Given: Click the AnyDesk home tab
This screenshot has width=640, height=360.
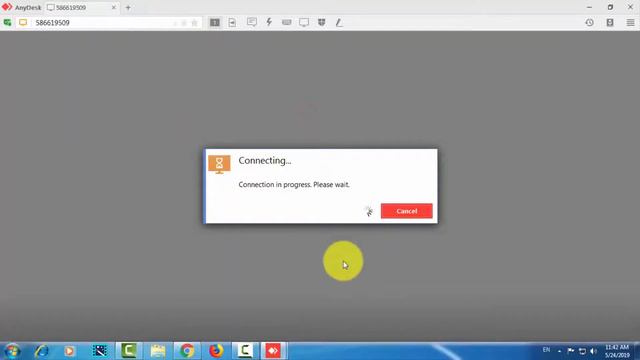Looking at the screenshot, I should [x=22, y=7].
